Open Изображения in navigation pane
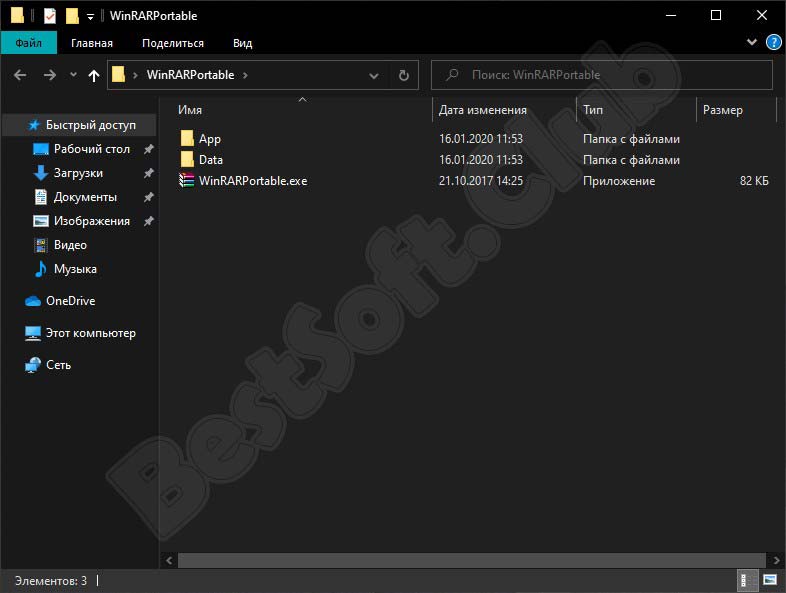 point(92,221)
